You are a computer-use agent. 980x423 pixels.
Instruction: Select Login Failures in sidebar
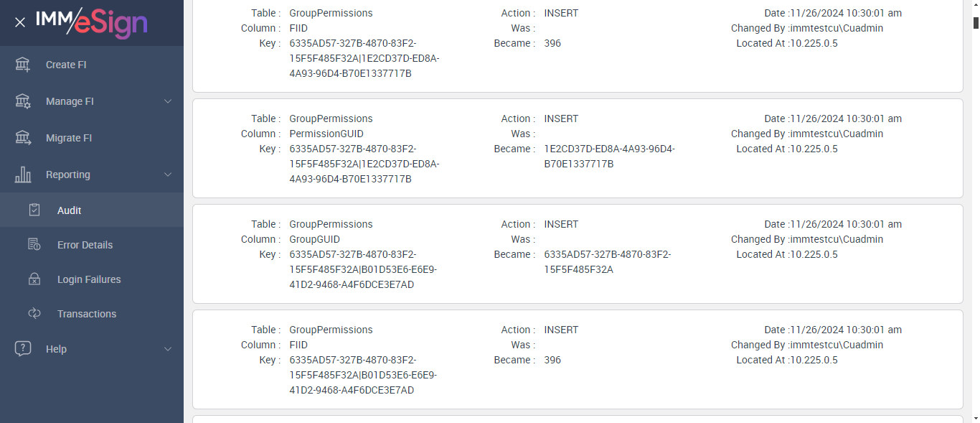[x=89, y=279]
